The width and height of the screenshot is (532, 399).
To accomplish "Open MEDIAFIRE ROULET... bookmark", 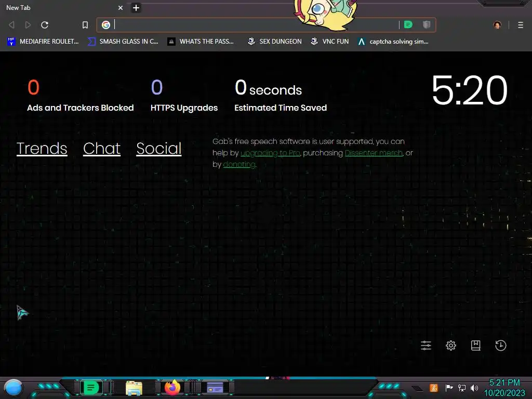I will pyautogui.click(x=43, y=42).
